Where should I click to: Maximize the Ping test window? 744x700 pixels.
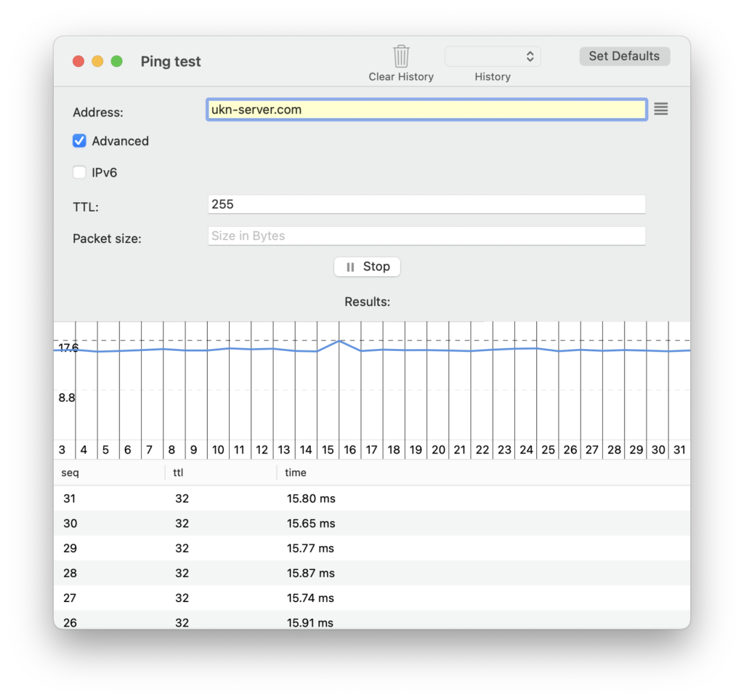(x=117, y=61)
